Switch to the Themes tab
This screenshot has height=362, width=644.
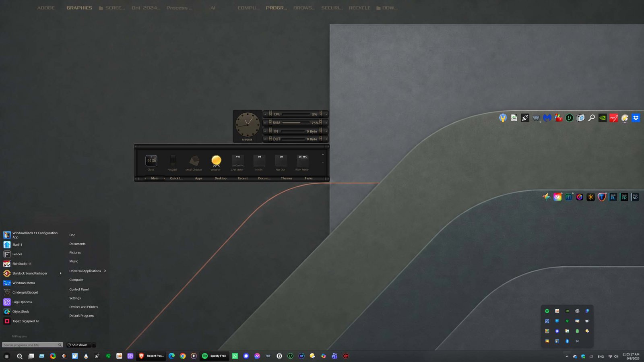point(287,178)
